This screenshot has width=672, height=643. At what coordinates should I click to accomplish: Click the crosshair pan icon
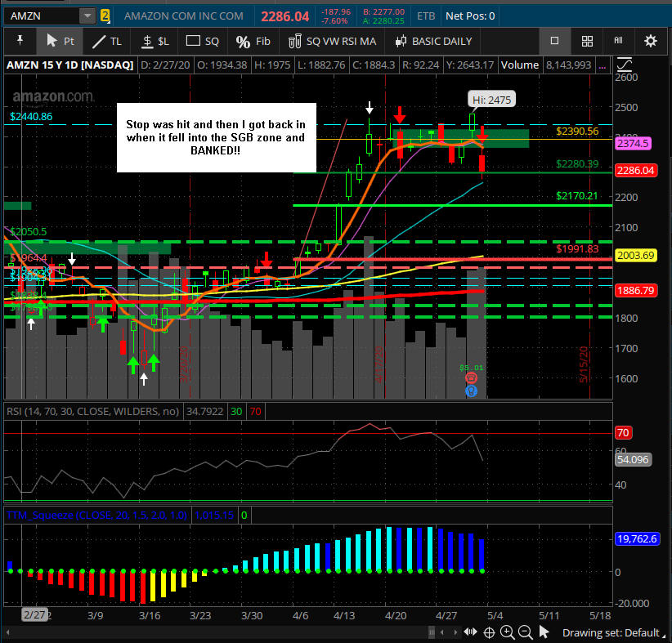click(489, 632)
